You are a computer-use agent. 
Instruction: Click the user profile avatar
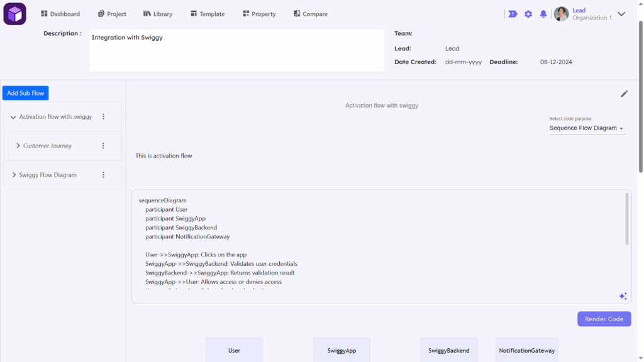561,14
